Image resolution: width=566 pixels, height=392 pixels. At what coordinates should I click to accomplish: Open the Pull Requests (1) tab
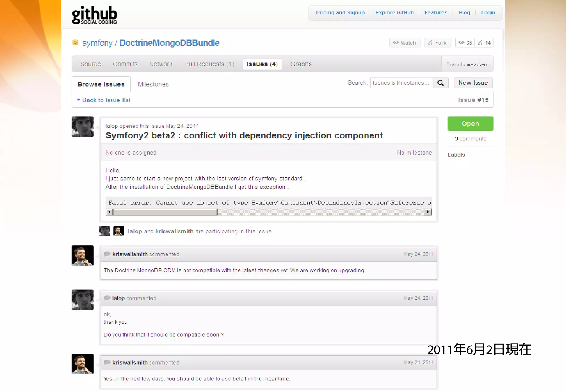click(209, 64)
